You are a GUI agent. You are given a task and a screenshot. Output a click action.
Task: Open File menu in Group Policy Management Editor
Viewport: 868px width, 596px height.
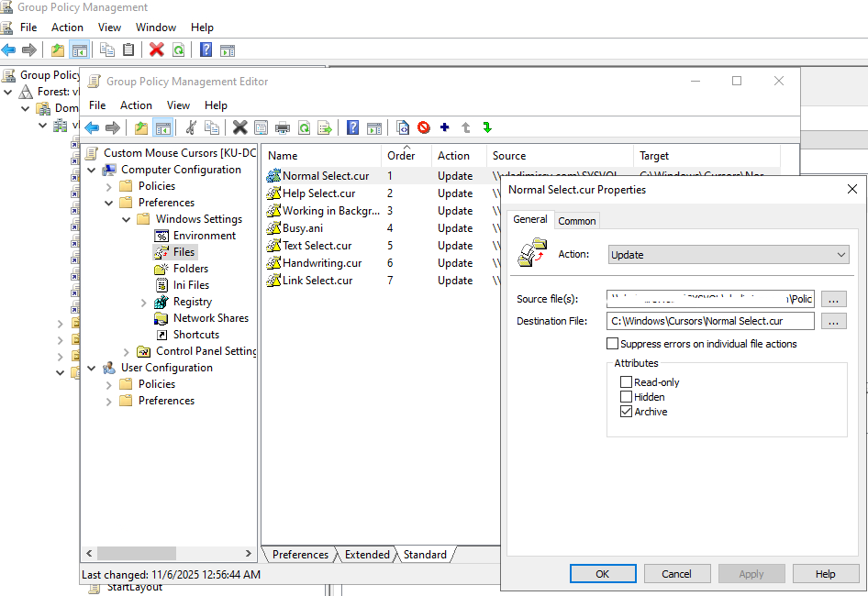point(97,105)
